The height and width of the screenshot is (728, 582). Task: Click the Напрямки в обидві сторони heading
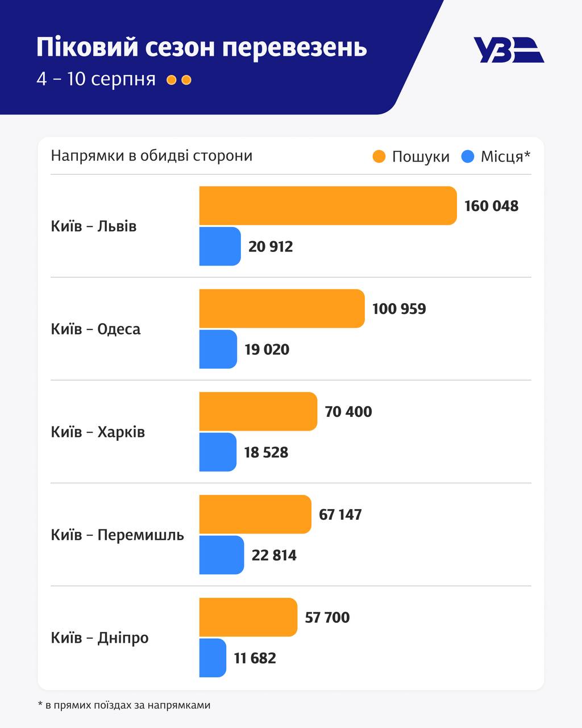tap(151, 156)
